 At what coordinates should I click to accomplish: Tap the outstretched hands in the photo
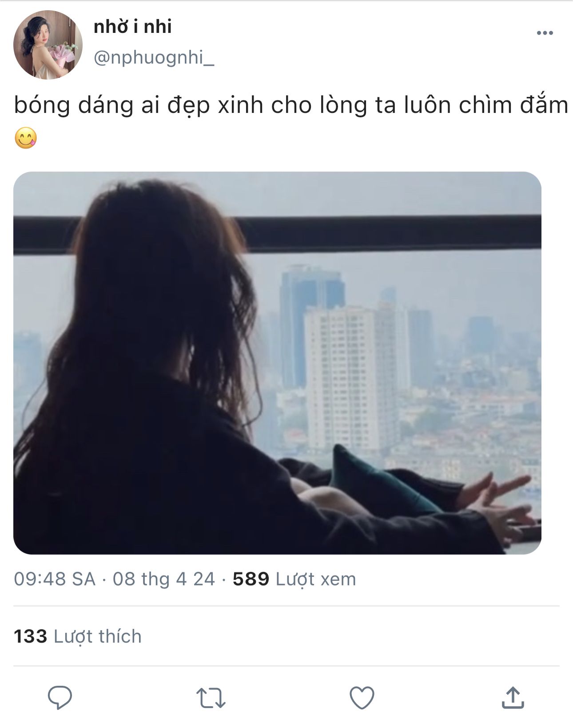tap(495, 507)
